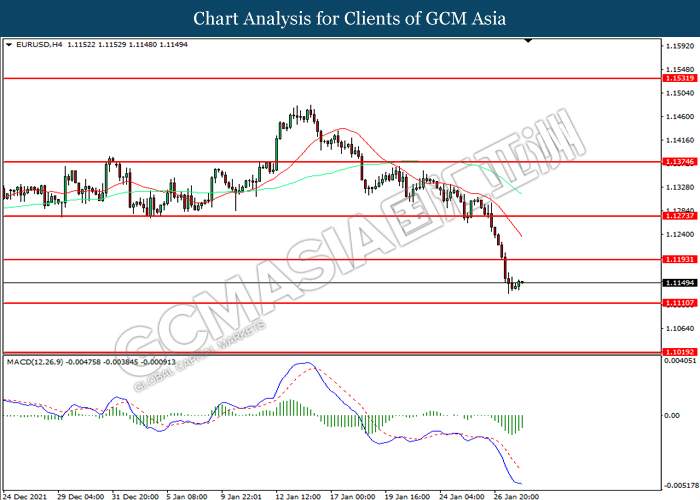This screenshot has width=700, height=500.
Task: Click the 24 Dec 2021 date label
Action: click(x=24, y=496)
